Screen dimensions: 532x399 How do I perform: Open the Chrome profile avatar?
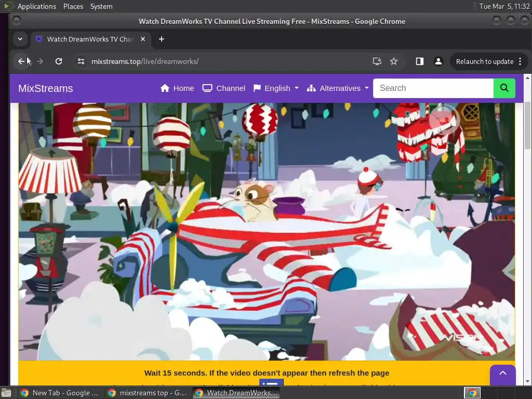[x=438, y=61]
